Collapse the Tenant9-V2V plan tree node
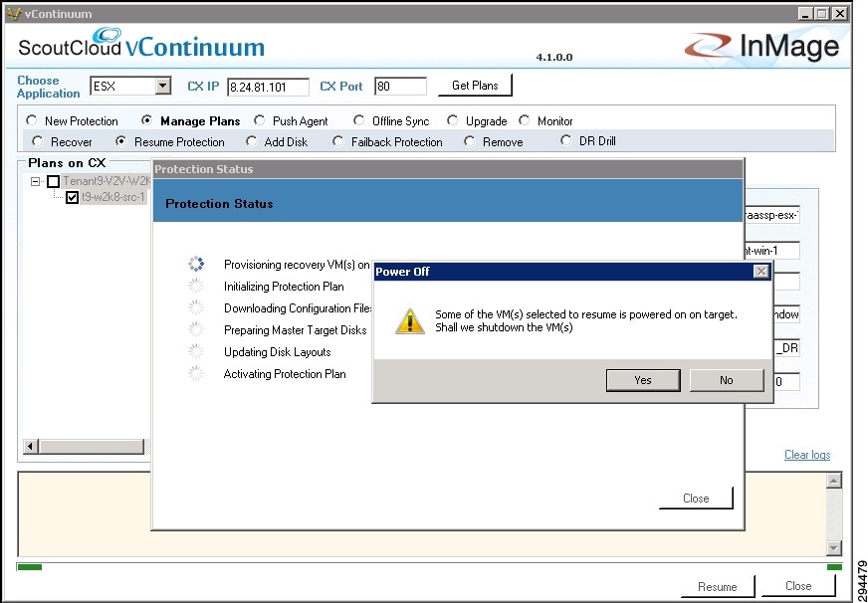868x603 pixels. click(35, 181)
